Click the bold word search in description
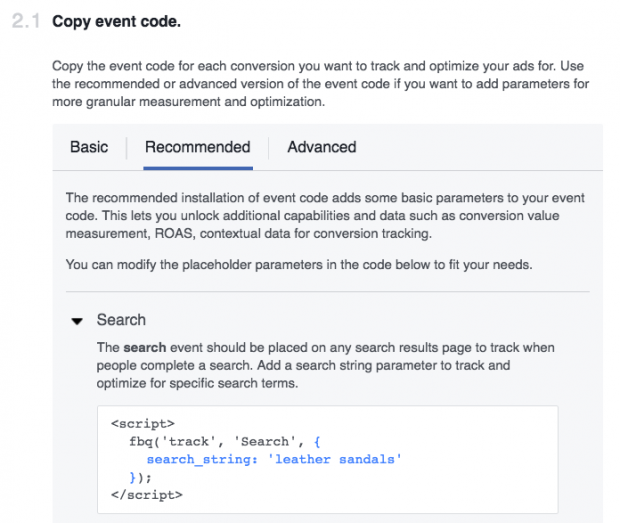620x523 pixels. click(x=145, y=347)
